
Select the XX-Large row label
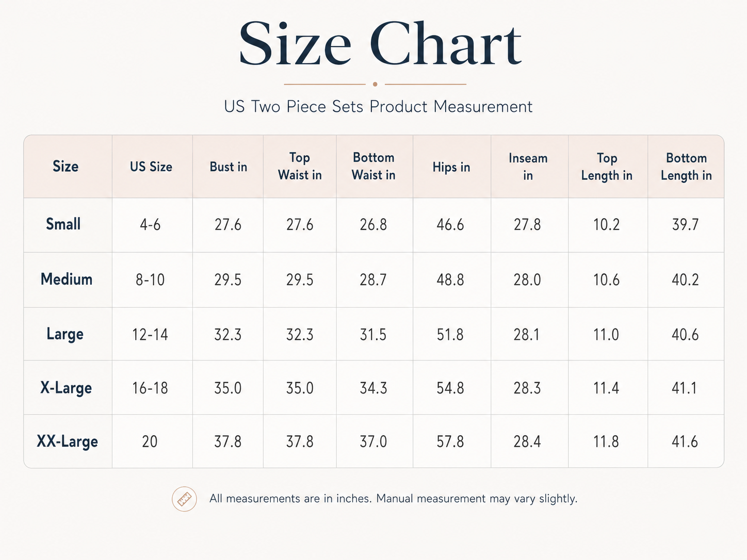click(x=67, y=441)
